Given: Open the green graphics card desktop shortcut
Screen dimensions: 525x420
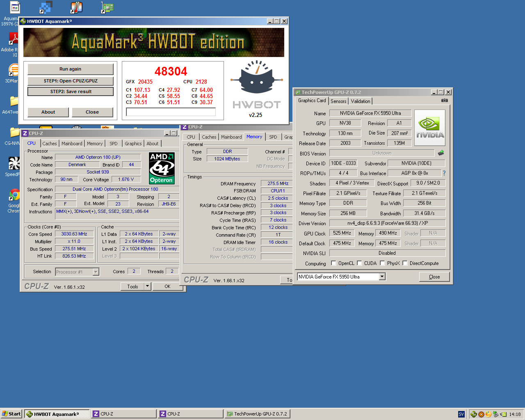Looking at the screenshot, I should pyautogui.click(x=107, y=7).
